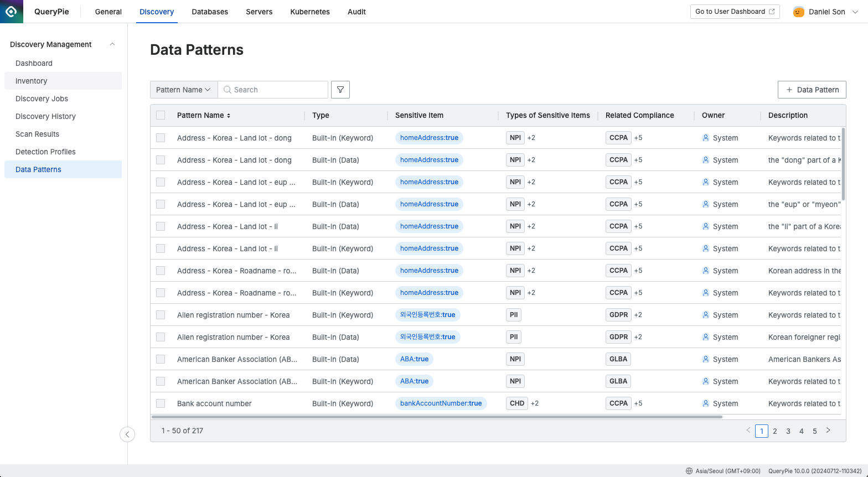Collapse the Discovery Management section
Image resolution: width=868 pixels, height=477 pixels.
pyautogui.click(x=112, y=44)
